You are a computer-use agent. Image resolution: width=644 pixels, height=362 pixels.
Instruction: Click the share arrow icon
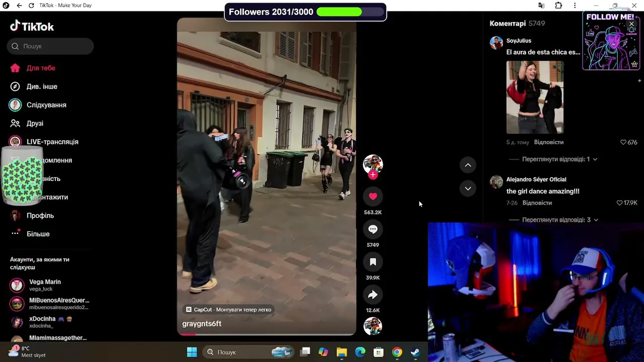pyautogui.click(x=373, y=295)
